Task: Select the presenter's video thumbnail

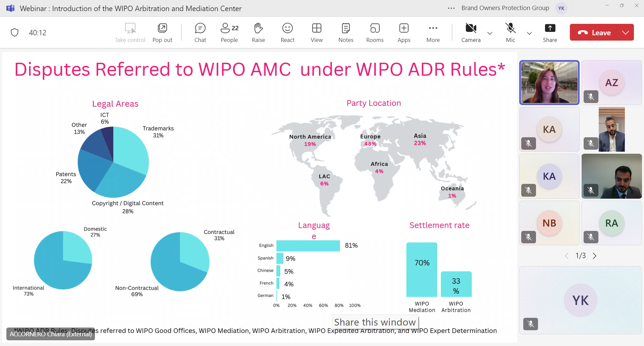Action: (549, 83)
